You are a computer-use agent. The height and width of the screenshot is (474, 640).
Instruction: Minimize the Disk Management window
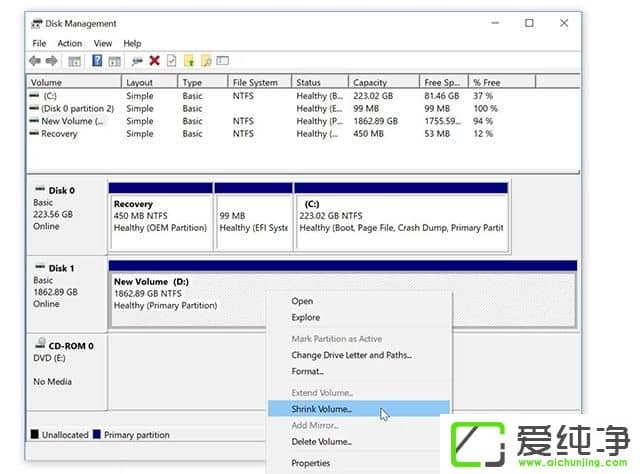click(495, 23)
